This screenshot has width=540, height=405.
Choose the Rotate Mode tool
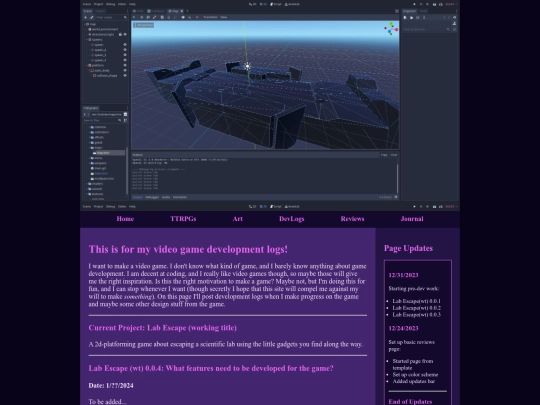(x=148, y=17)
